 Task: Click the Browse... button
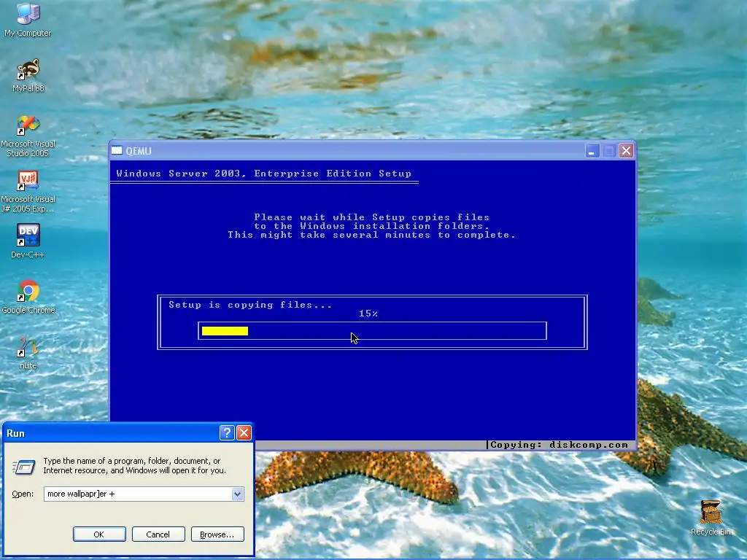coord(217,534)
